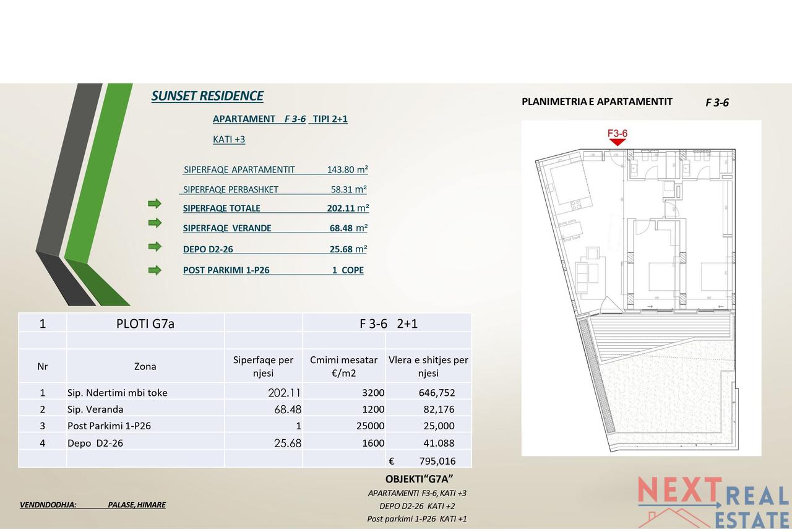
Task: Click the 'Nr' column header
Action: pyautogui.click(x=43, y=366)
